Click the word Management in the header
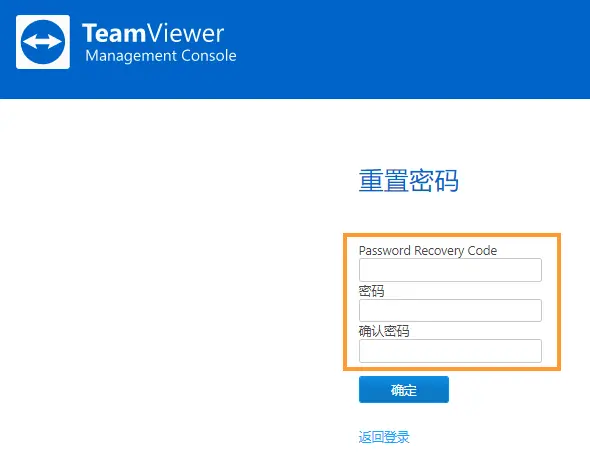590x467 pixels. click(131, 56)
